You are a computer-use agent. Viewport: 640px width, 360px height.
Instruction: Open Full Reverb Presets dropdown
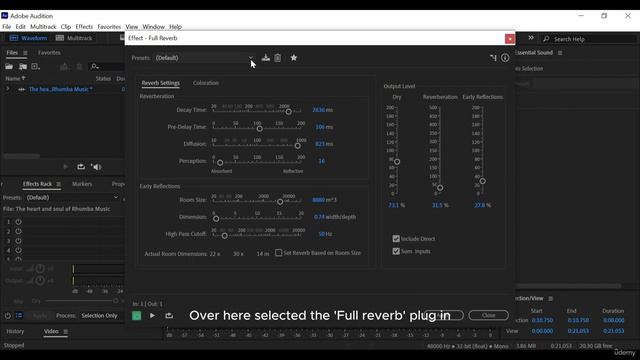(204, 58)
